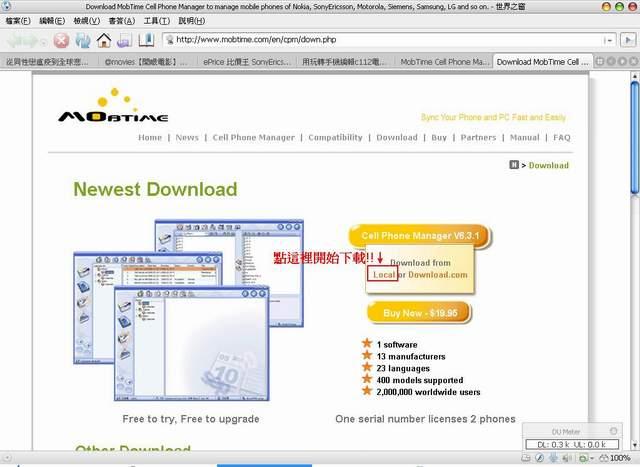Click the scrollbar up arrow
The image size is (640, 467).
[x=635, y=76]
